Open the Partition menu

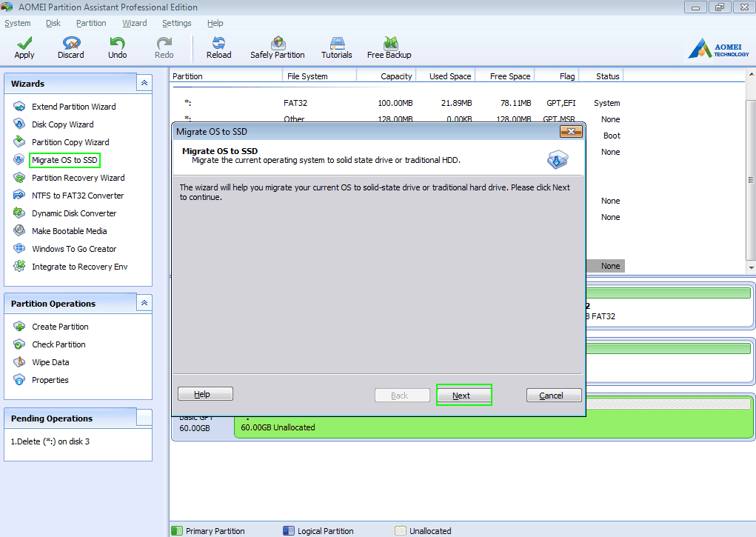pos(91,23)
